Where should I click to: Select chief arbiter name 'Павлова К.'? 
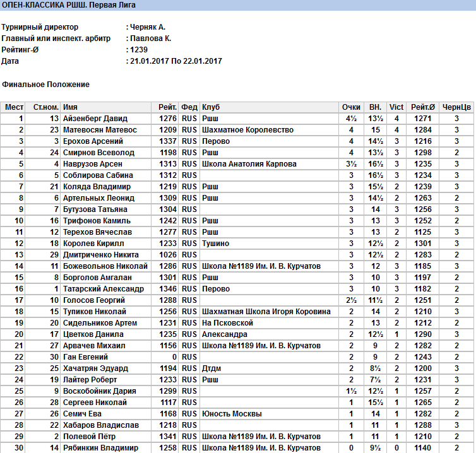151,38
